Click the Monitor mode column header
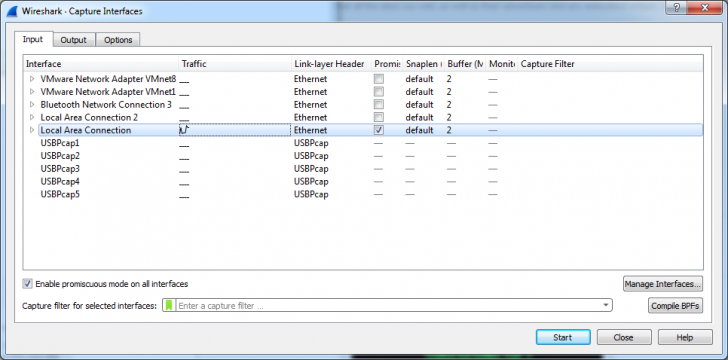 501,64
